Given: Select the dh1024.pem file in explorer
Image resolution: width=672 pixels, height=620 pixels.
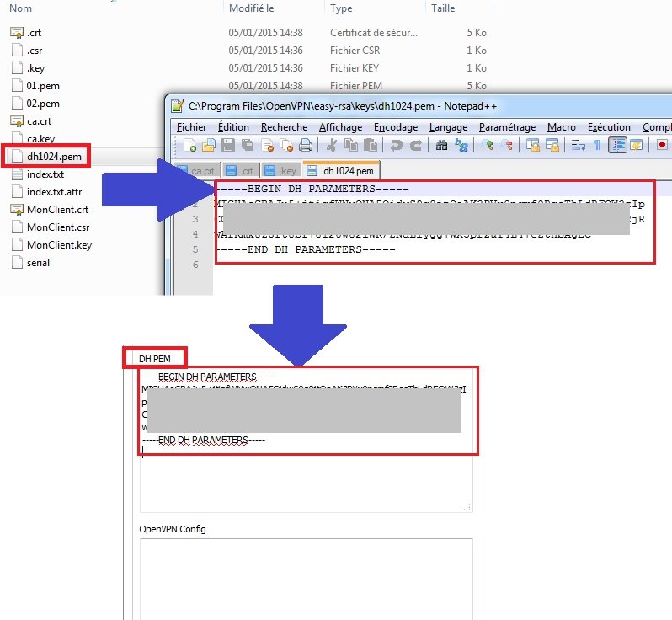Looking at the screenshot, I should tap(55, 157).
